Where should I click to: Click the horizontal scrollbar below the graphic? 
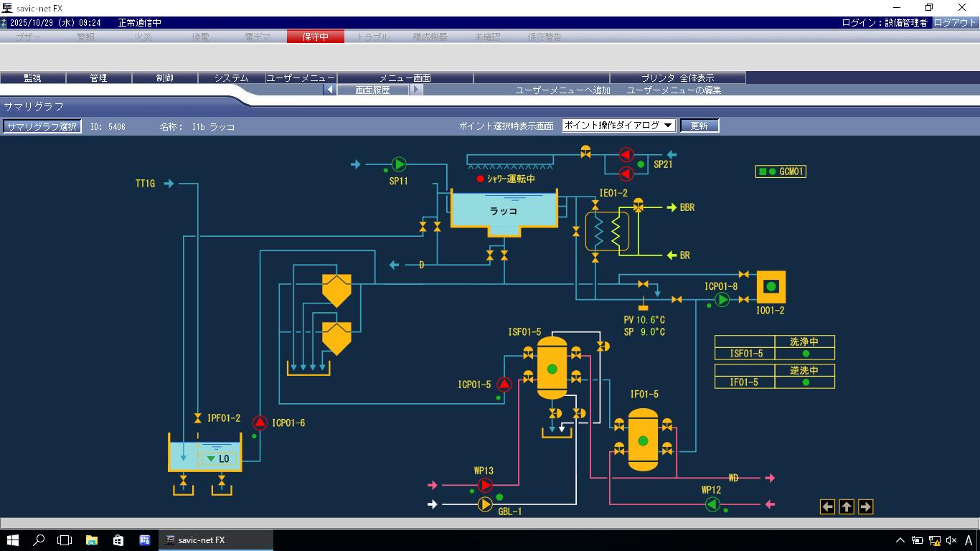point(490,523)
